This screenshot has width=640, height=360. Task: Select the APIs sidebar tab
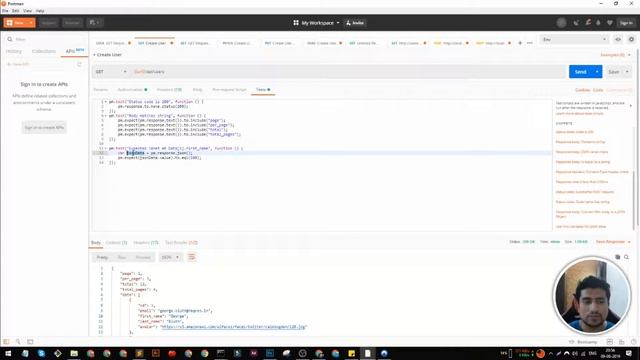[x=74, y=51]
